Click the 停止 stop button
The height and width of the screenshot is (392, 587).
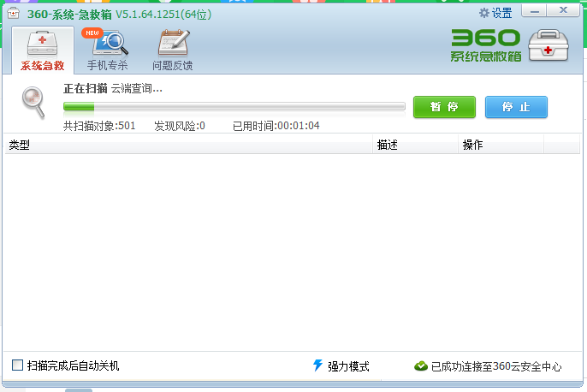point(516,107)
